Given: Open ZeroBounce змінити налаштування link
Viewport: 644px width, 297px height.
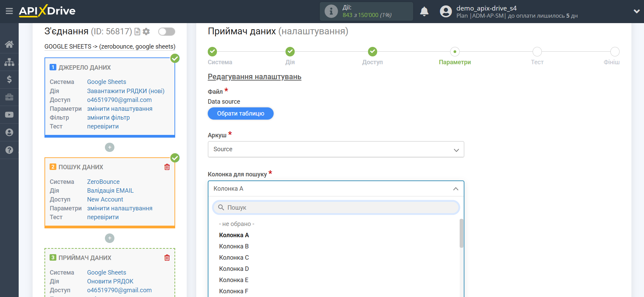Looking at the screenshot, I should coord(119,208).
